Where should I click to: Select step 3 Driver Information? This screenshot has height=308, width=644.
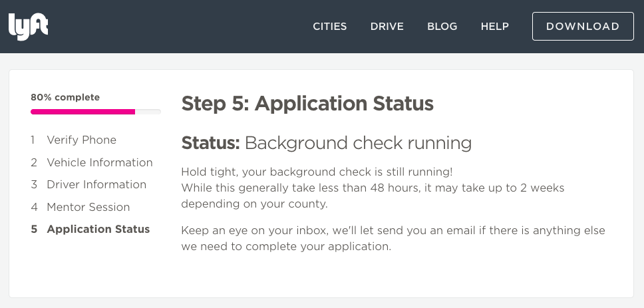pos(88,185)
